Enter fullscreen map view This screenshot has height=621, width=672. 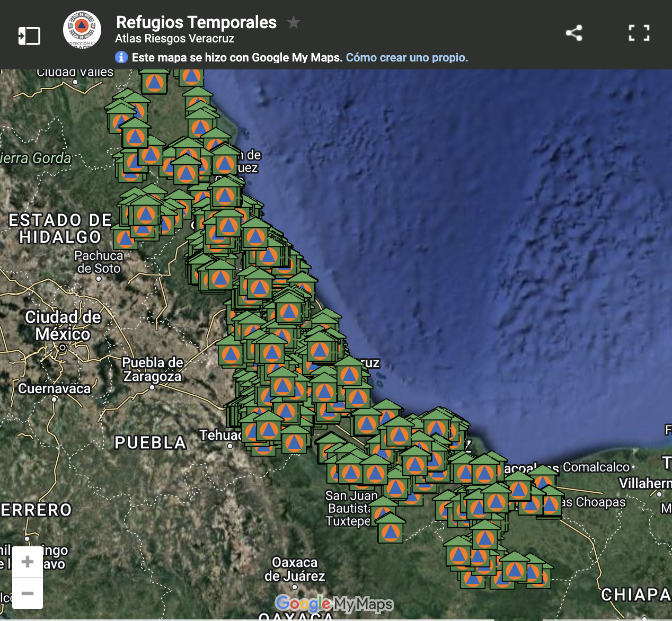point(639,33)
